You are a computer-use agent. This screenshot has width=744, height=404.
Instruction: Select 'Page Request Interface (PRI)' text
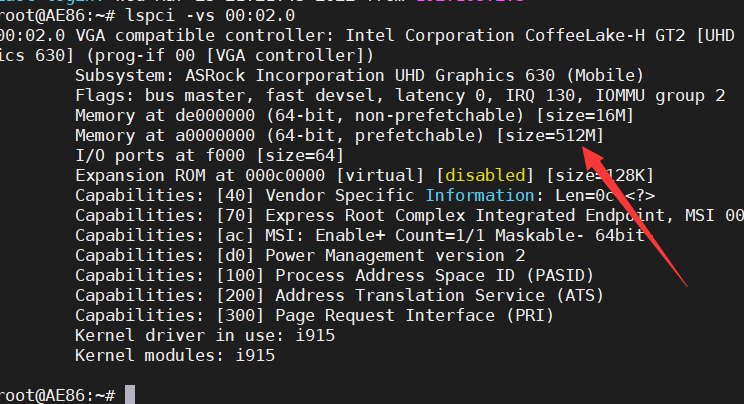[414, 316]
